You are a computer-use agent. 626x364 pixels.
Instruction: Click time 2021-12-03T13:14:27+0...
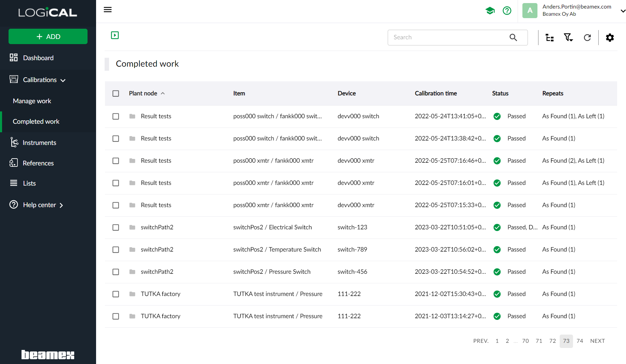(x=450, y=316)
